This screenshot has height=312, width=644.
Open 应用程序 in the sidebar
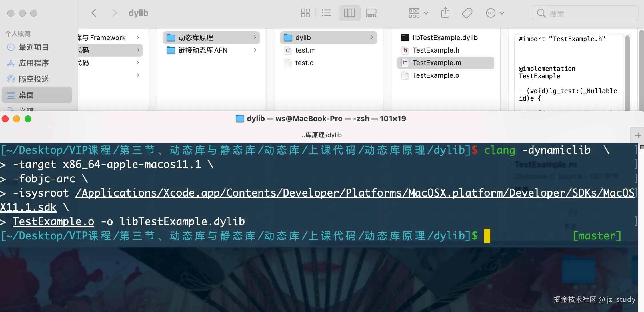point(33,63)
